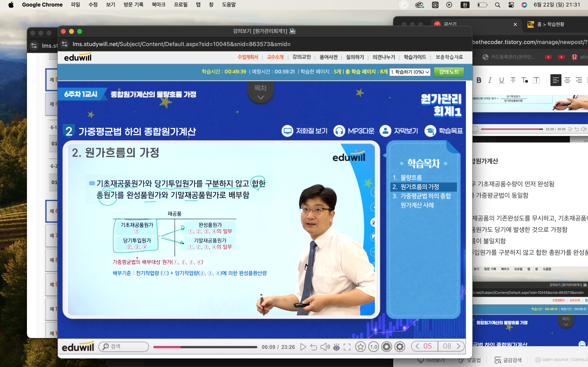Download the lecture via MP3다운
The image size is (588, 367).
[354, 131]
